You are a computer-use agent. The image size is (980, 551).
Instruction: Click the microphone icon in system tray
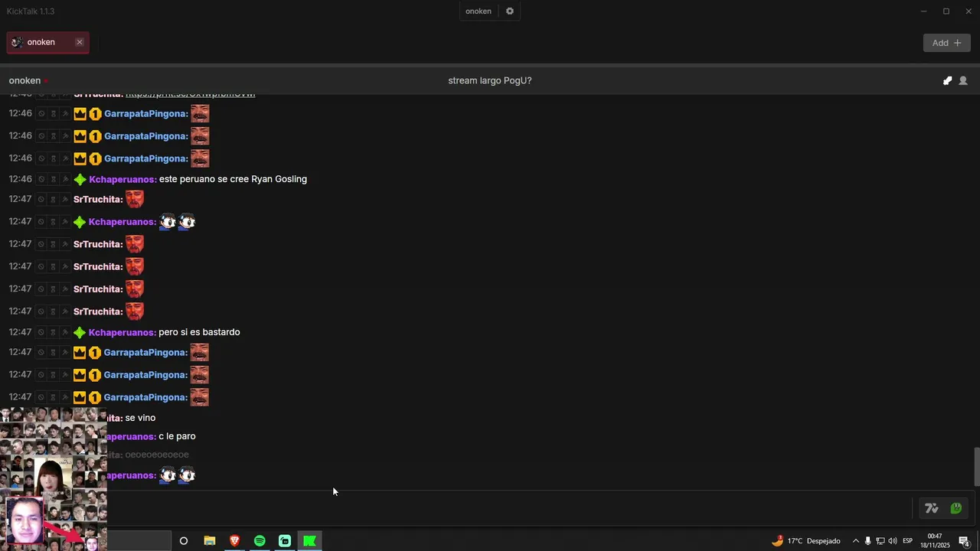pyautogui.click(x=867, y=541)
